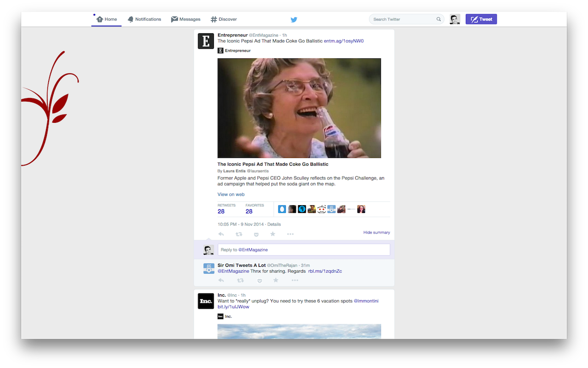This screenshot has width=588, height=368.
Task: Click the article headline under the image
Action: tap(273, 164)
